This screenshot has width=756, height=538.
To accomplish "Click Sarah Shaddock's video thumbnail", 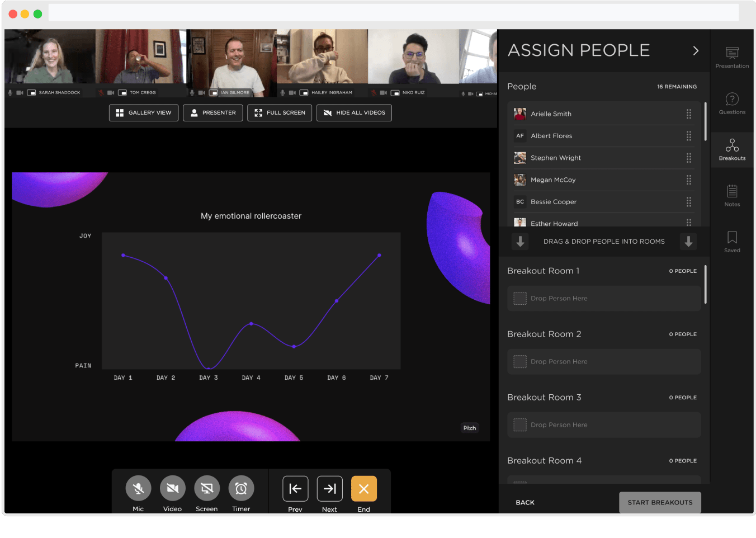I will point(50,56).
